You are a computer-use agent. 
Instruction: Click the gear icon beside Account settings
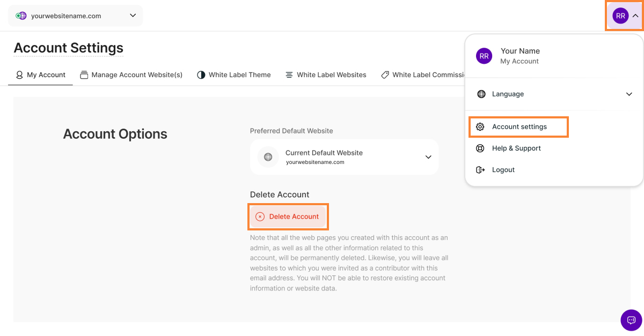click(480, 127)
